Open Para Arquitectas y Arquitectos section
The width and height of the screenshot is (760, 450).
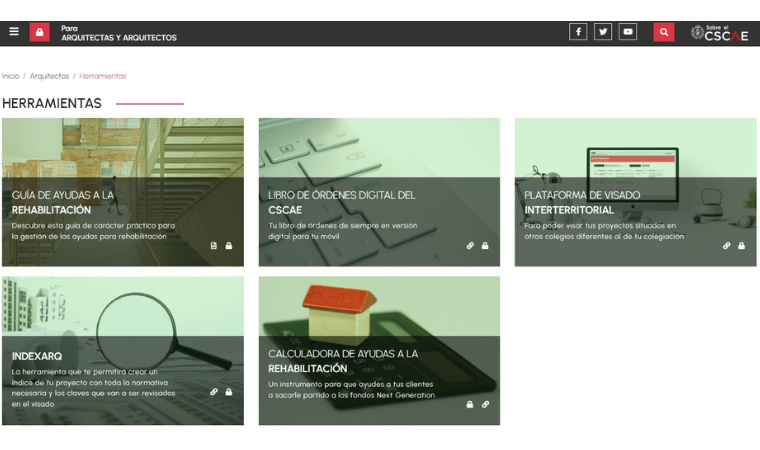pos(118,33)
